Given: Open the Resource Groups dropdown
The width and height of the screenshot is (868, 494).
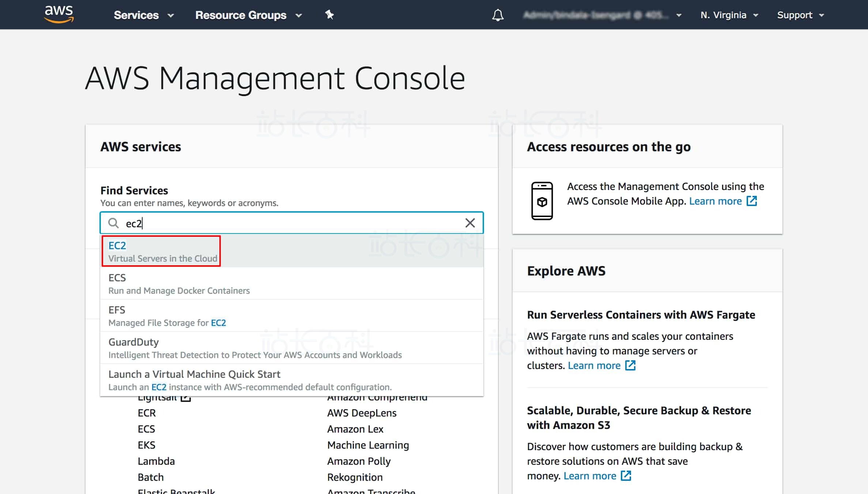Looking at the screenshot, I should pos(249,15).
